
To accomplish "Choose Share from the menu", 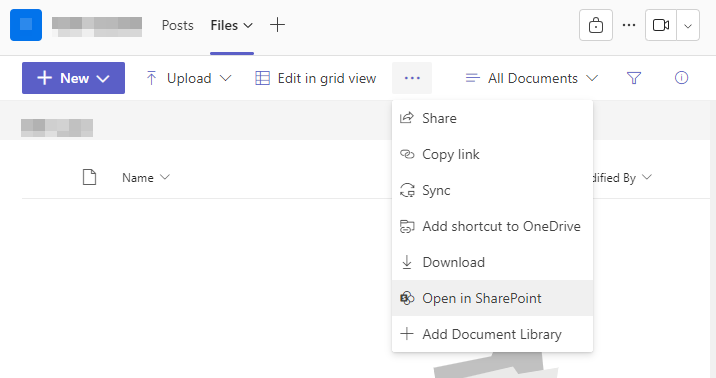I will click(492, 118).
